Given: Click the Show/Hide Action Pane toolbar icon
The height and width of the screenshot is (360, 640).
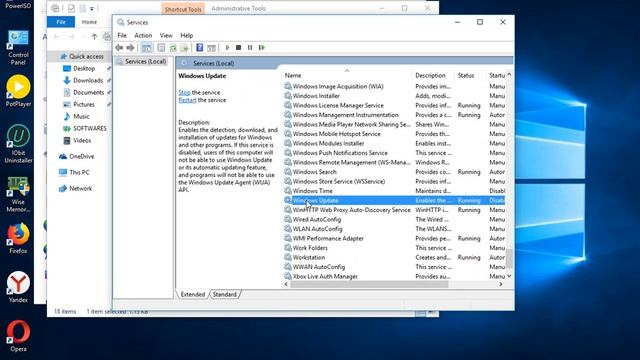Looking at the screenshot, I should (x=211, y=48).
